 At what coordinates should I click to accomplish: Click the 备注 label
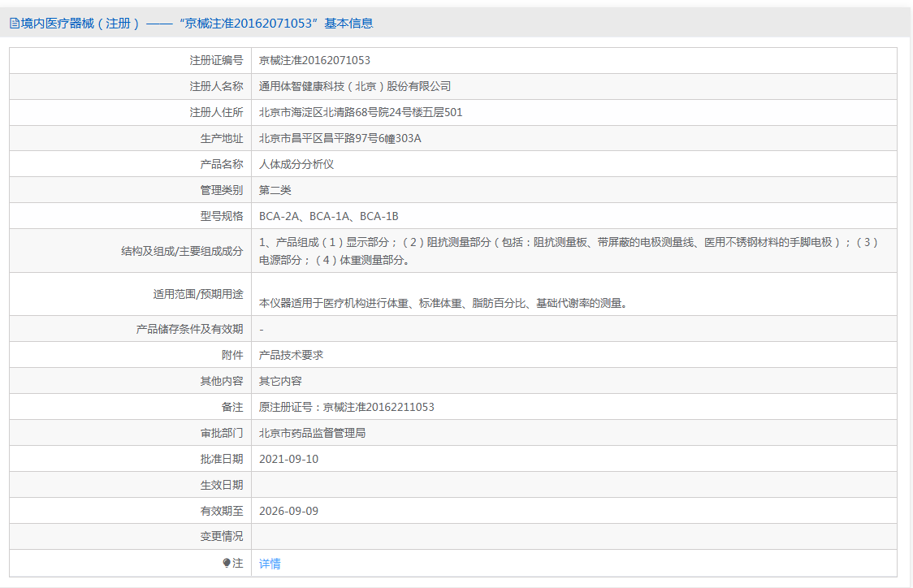point(232,407)
